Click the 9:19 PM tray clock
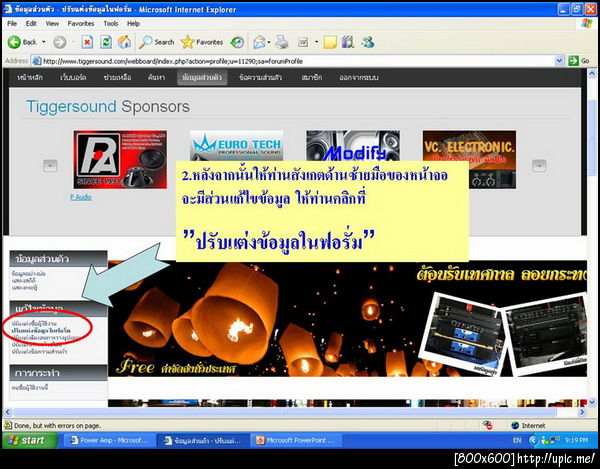 [x=576, y=440]
